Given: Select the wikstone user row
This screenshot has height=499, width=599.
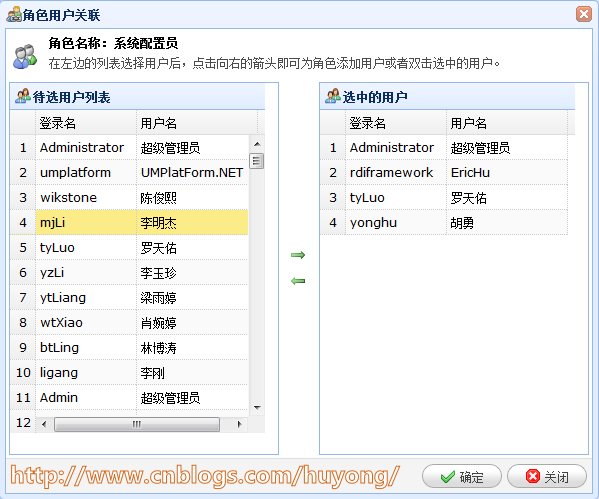Looking at the screenshot, I should 130,198.
